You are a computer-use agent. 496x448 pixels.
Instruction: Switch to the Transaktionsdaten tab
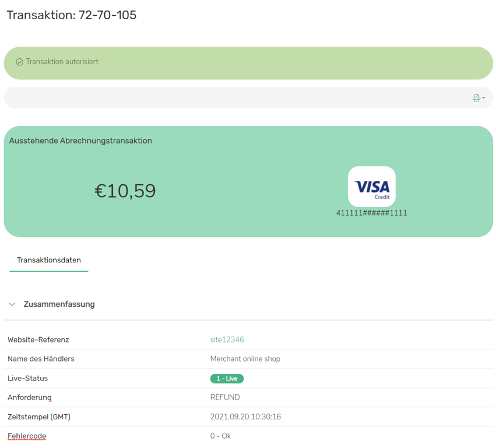coord(49,260)
